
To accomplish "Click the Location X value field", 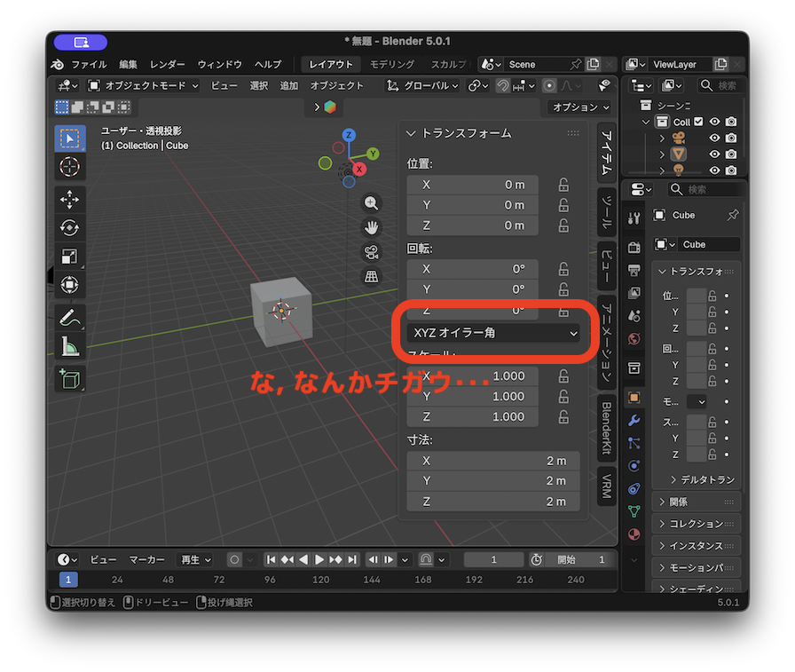I will point(473,186).
